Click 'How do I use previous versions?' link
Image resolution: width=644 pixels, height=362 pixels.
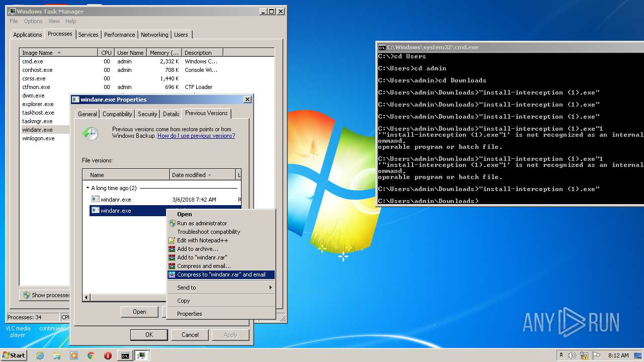tap(196, 136)
